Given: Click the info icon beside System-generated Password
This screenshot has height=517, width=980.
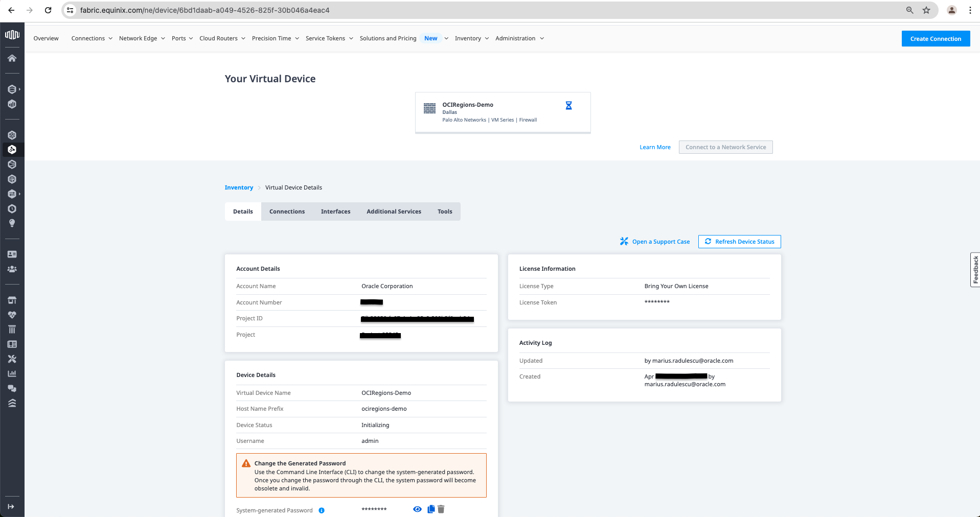Looking at the screenshot, I should 322,510.
